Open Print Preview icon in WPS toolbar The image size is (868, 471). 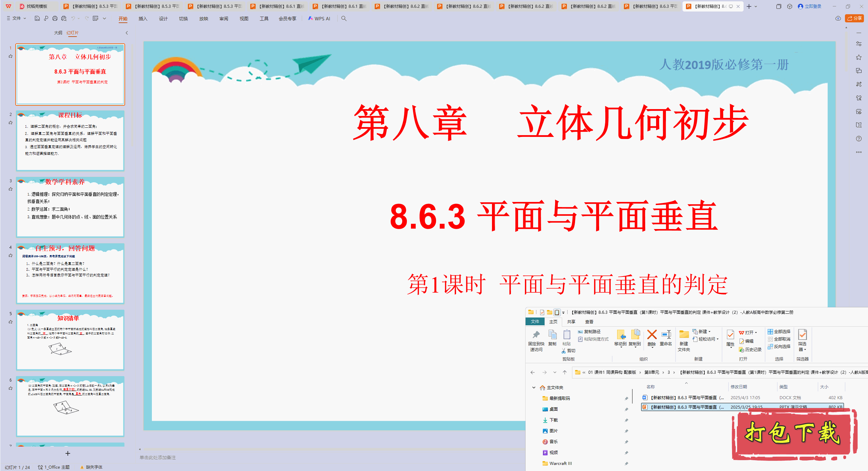click(64, 19)
